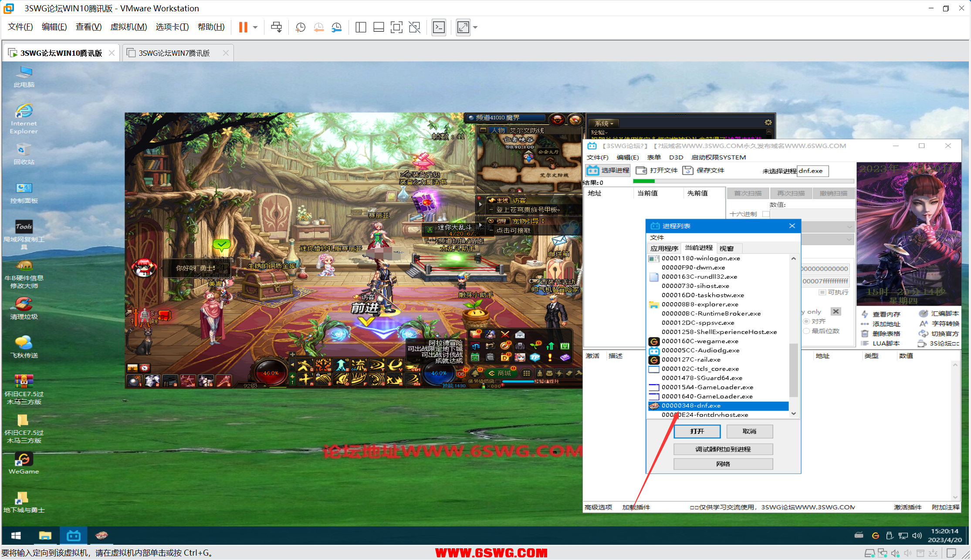Viewport: 971px width, 560px height.
Task: Open the LUA脚本 tool
Action: 881,343
